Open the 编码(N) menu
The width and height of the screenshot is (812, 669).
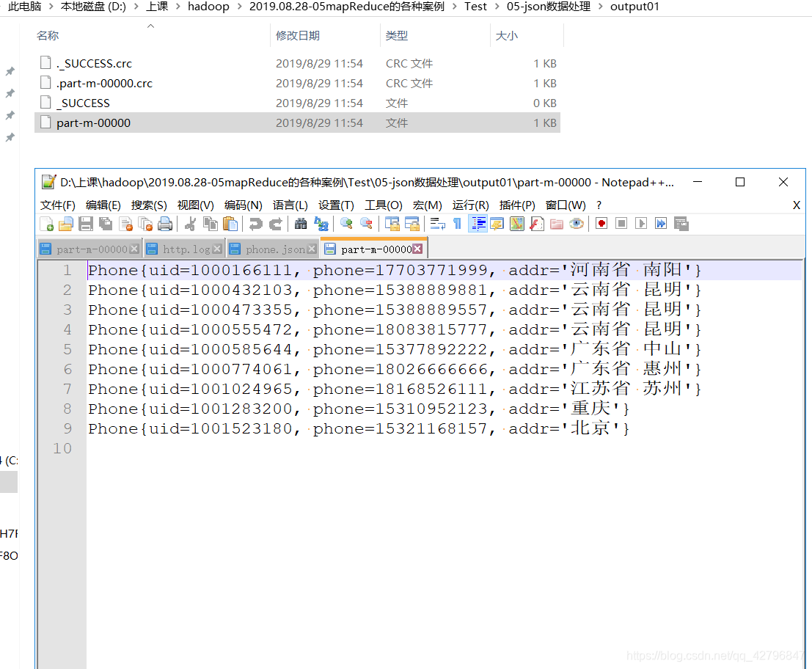tap(244, 205)
